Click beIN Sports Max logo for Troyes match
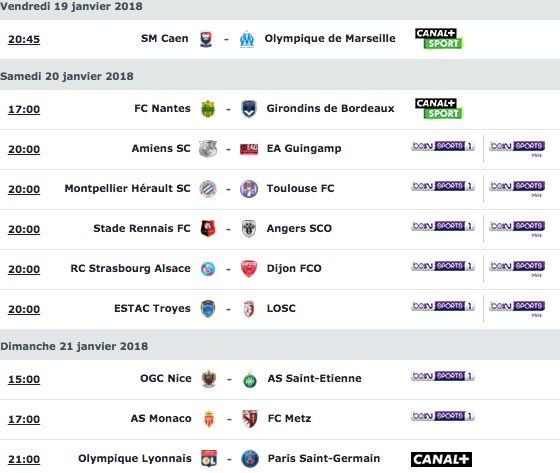This screenshot has width=560, height=473. [x=517, y=309]
